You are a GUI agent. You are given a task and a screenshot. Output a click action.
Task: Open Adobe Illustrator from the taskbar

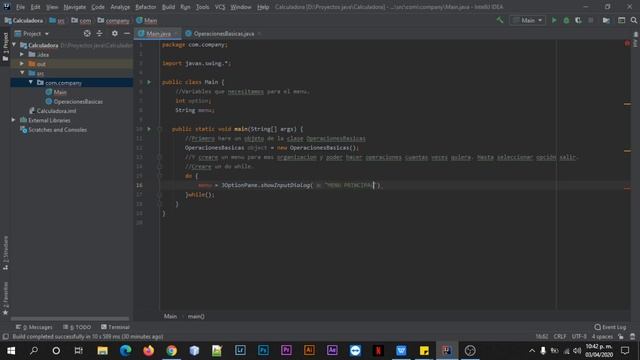pos(309,350)
